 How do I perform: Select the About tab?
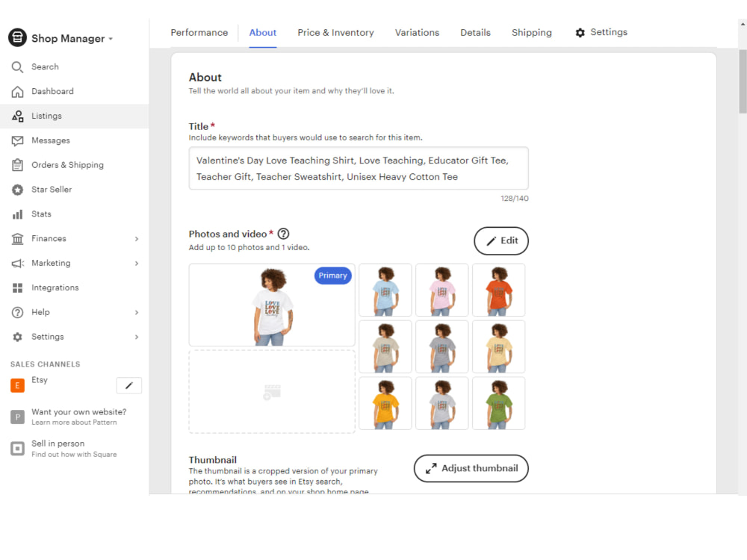click(262, 33)
